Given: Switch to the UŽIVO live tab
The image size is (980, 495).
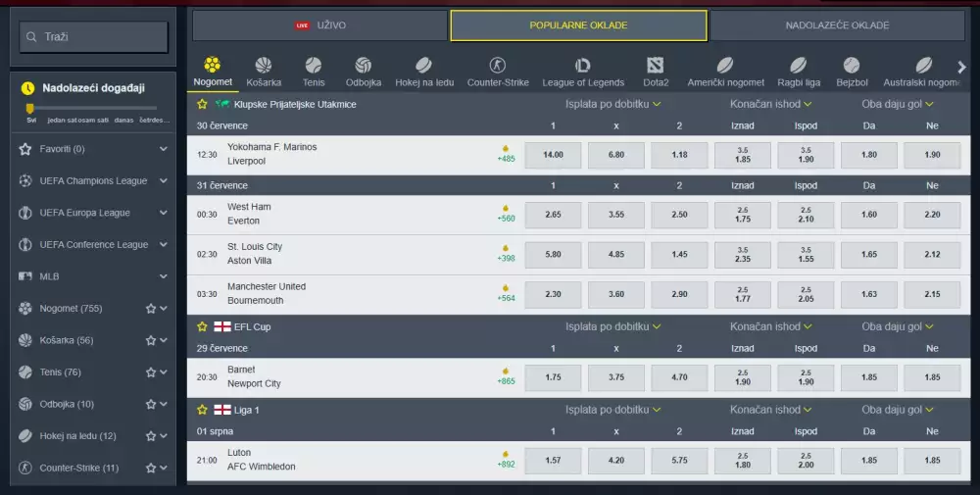Looking at the screenshot, I should (x=319, y=25).
